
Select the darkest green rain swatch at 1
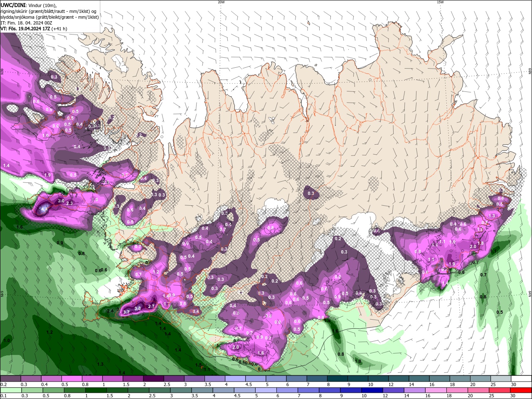point(96,390)
